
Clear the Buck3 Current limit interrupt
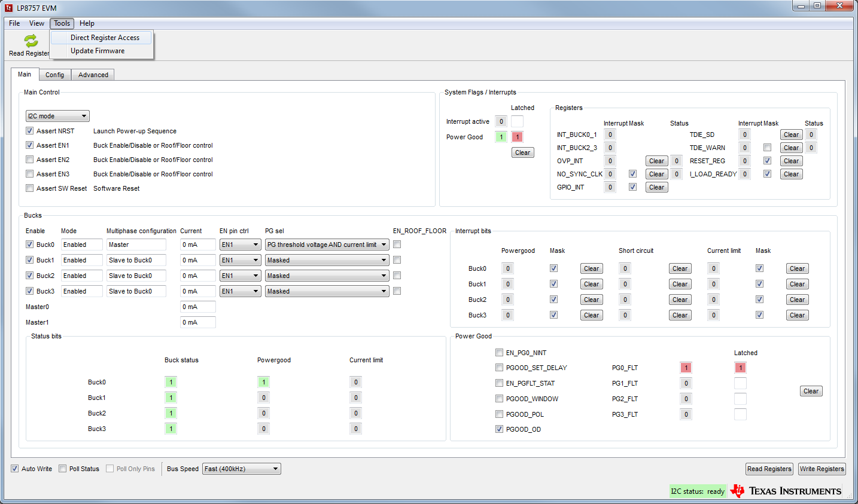click(x=798, y=315)
